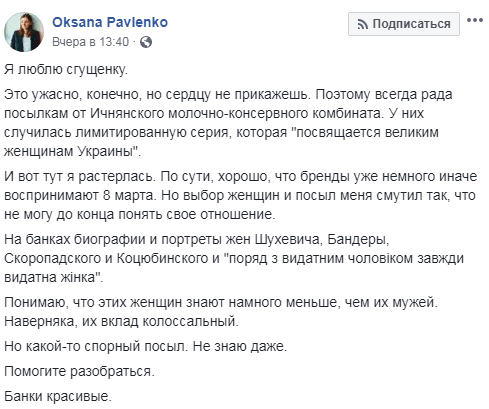Click the line Понимаю, что этих женщин знают
The width and height of the screenshot is (489, 409).
[221, 302]
